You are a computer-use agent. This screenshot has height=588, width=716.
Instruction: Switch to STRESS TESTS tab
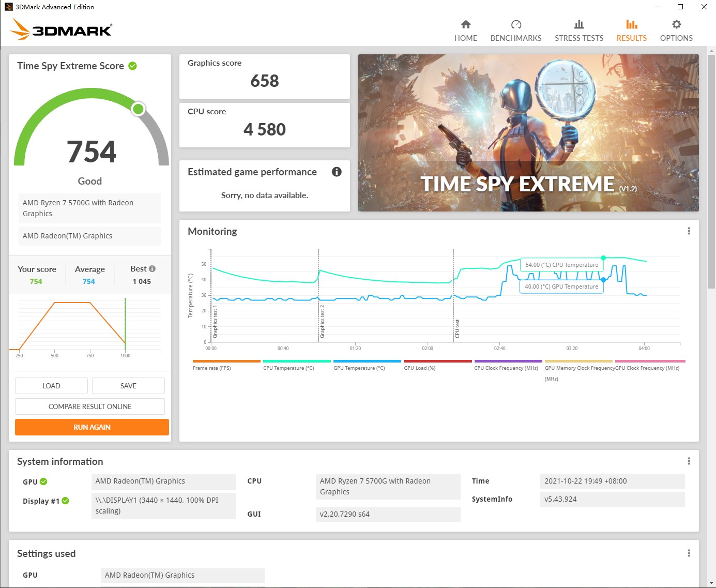pyautogui.click(x=579, y=38)
